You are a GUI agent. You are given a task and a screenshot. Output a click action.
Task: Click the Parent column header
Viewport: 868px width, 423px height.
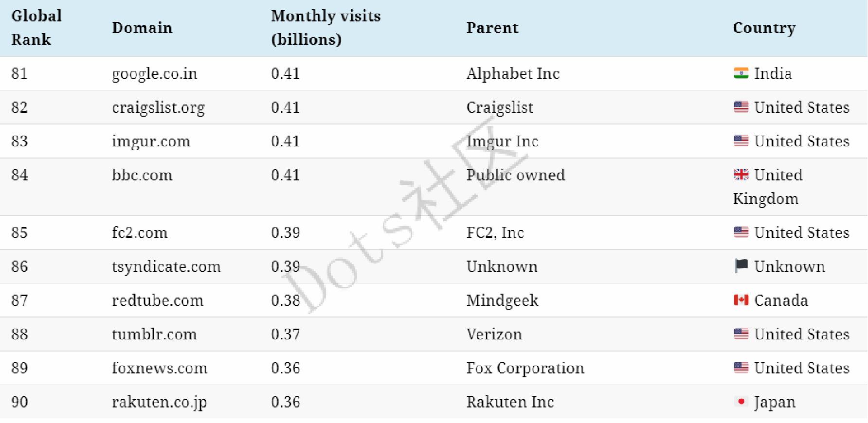(492, 28)
